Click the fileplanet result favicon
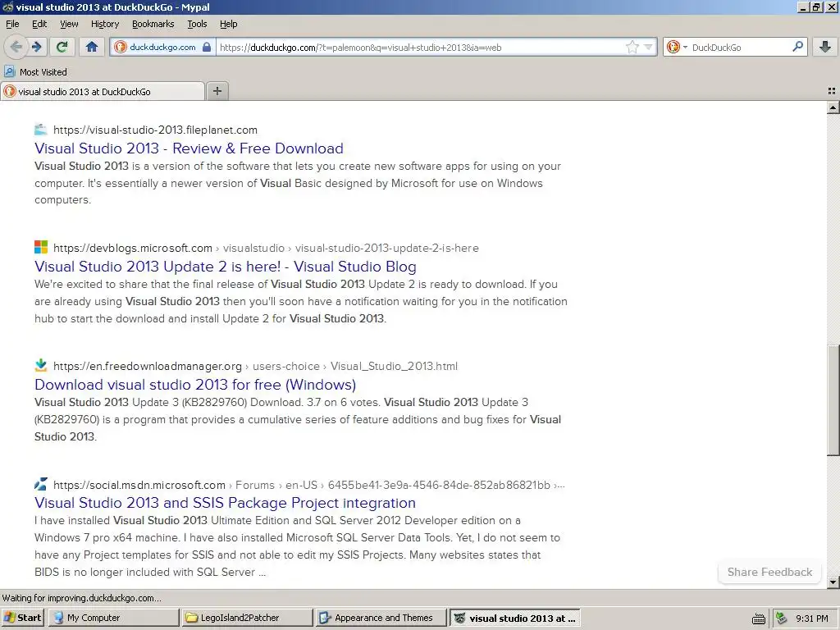Viewport: 840px width, 630px height. [x=41, y=129]
